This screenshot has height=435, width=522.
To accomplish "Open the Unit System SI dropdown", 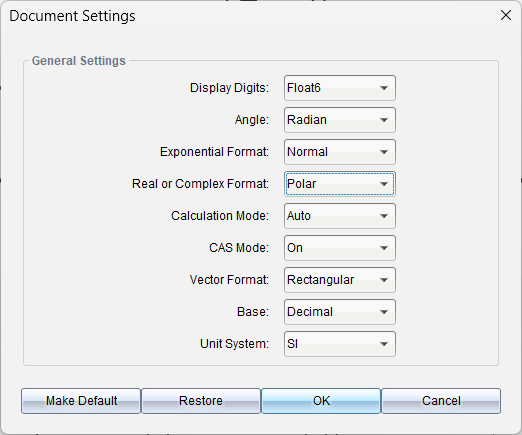I will tap(340, 344).
